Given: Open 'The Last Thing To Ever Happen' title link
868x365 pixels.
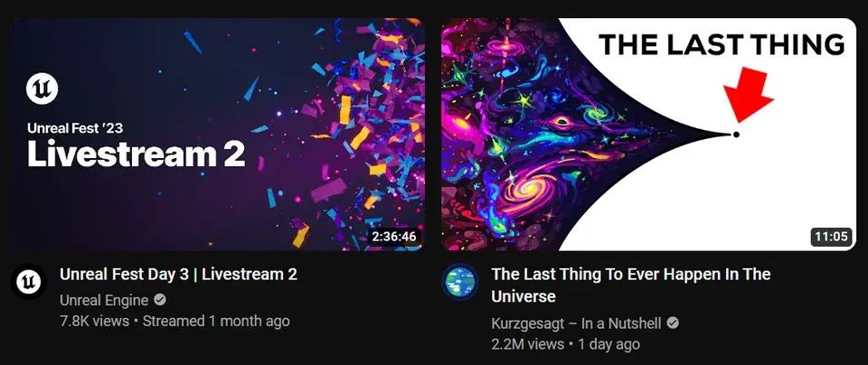Looking at the screenshot, I should tap(631, 285).
